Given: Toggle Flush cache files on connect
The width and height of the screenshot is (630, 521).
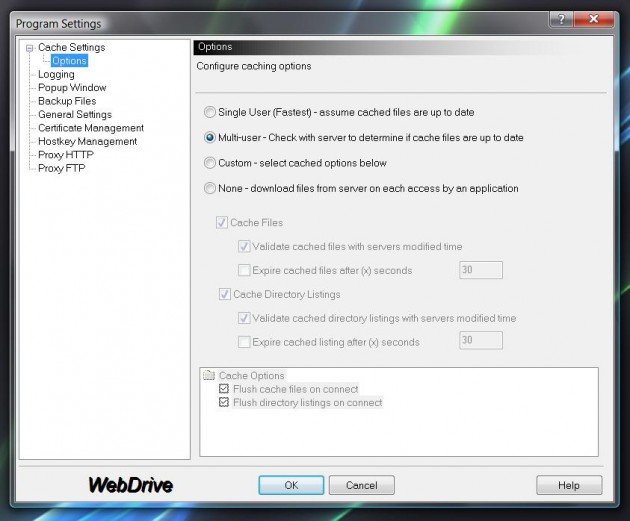Looking at the screenshot, I should [224, 389].
